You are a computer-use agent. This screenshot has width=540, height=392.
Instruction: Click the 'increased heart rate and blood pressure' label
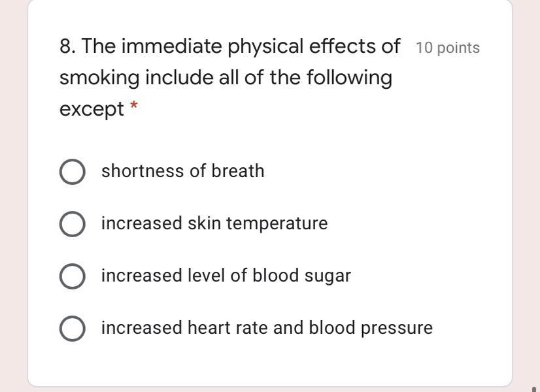click(x=267, y=328)
